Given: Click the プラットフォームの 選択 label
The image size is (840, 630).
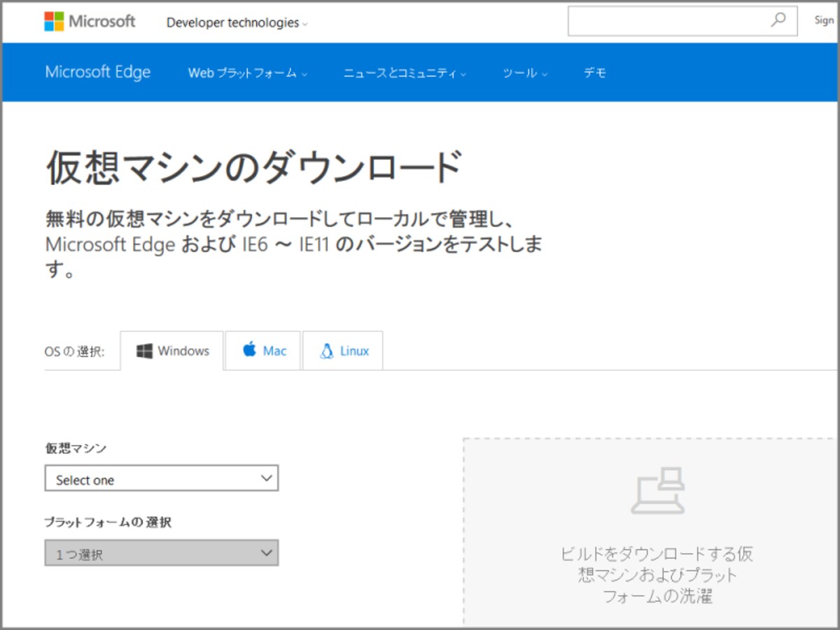Looking at the screenshot, I should click(x=108, y=522).
